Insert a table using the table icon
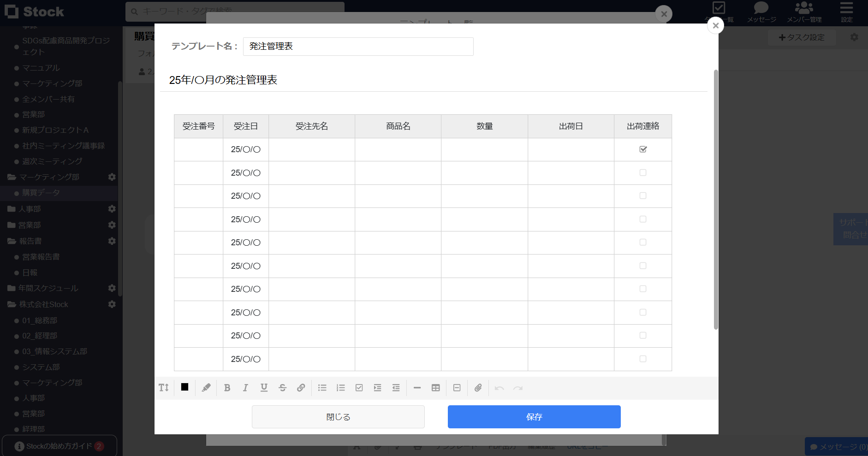This screenshot has height=456, width=868. point(435,388)
